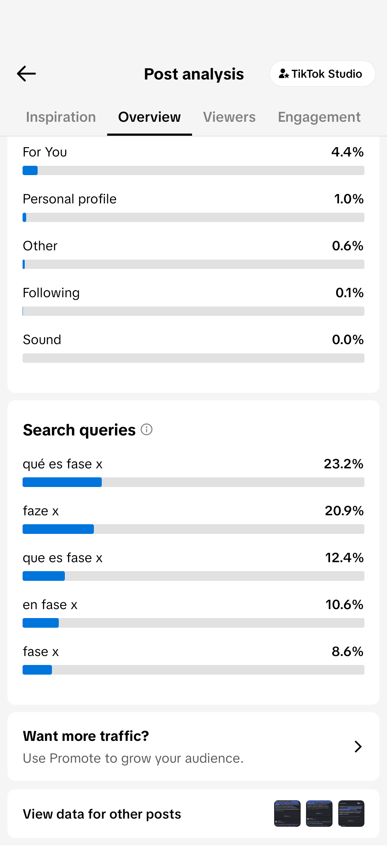Screen dimensions: 387x868
Task: Tap the Personal profile traffic row
Action: [x=193, y=207]
